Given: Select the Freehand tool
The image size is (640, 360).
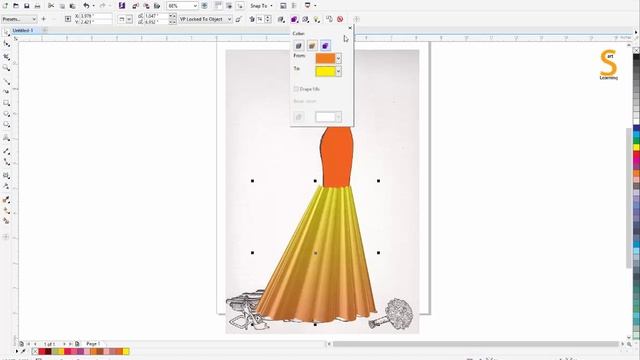Looking at the screenshot, I should tap(6, 82).
